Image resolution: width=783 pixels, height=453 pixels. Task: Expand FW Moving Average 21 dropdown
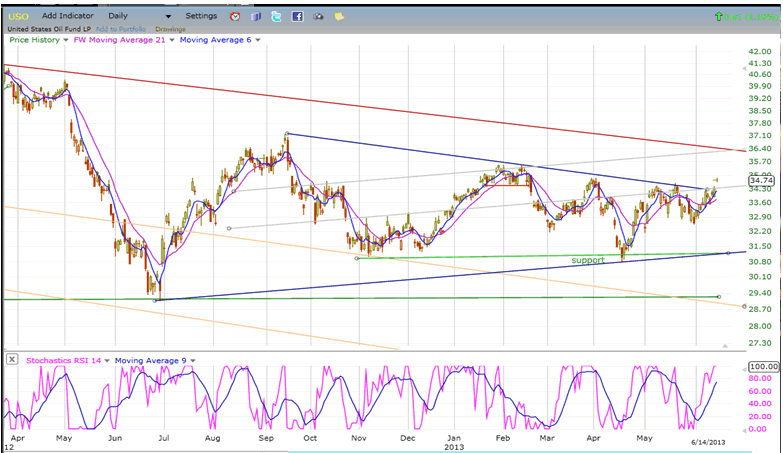pyautogui.click(x=171, y=40)
